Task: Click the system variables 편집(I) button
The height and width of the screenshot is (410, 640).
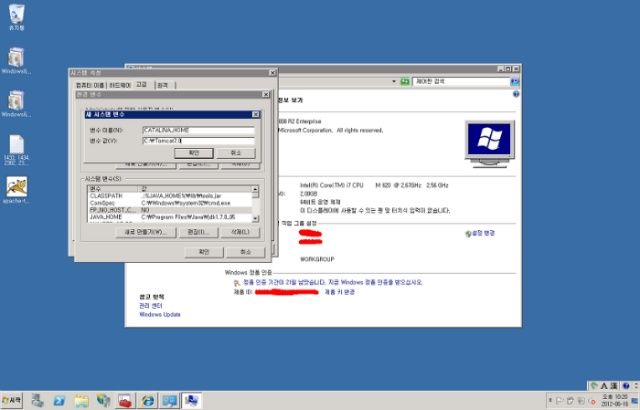Action: click(198, 232)
